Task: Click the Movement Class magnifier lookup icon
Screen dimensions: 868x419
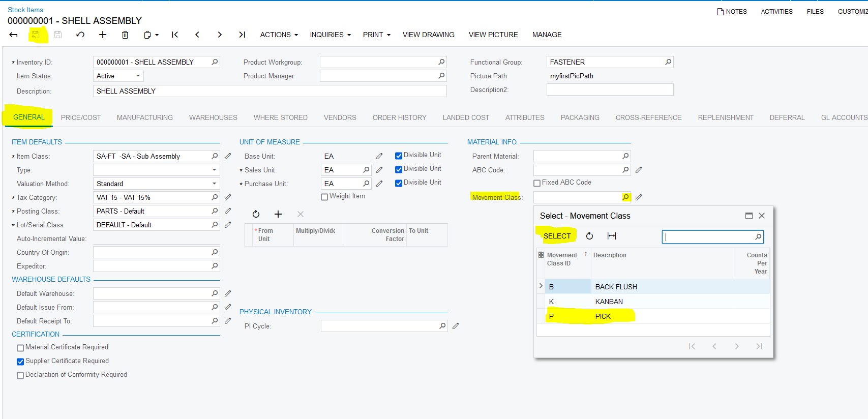Action: [x=625, y=197]
